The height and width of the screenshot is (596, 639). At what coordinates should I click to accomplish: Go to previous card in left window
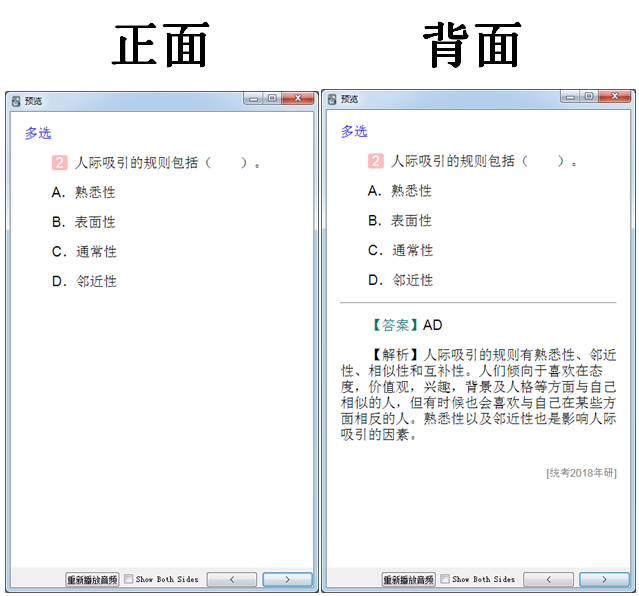click(232, 579)
